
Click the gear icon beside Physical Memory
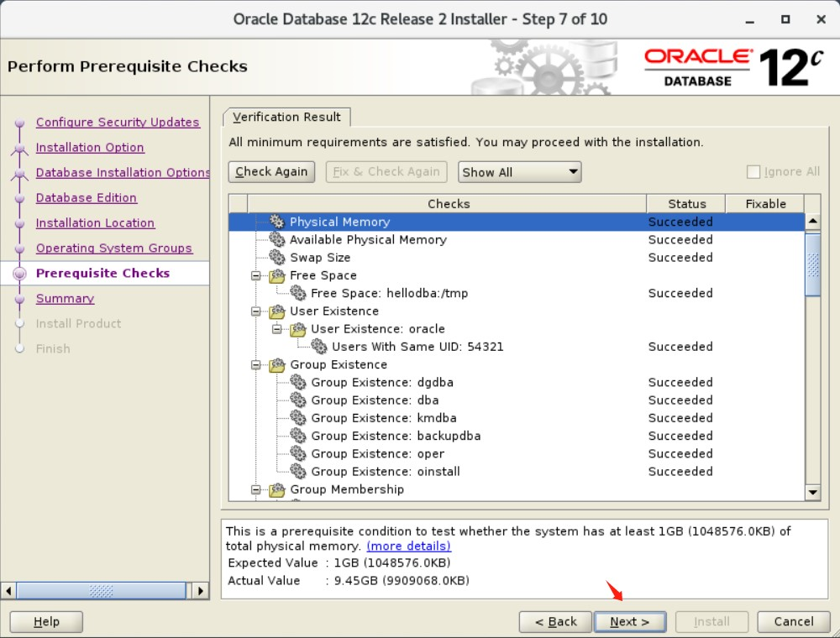pyautogui.click(x=277, y=222)
